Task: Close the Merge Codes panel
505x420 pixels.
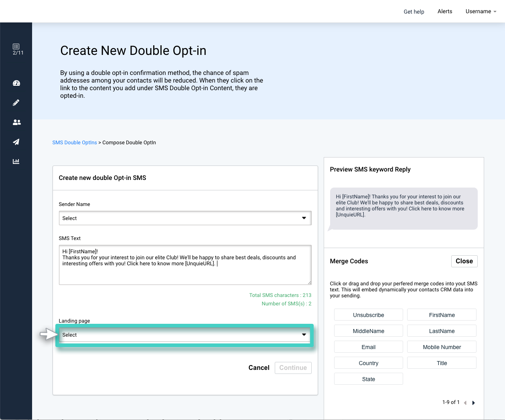Action: [x=464, y=261]
